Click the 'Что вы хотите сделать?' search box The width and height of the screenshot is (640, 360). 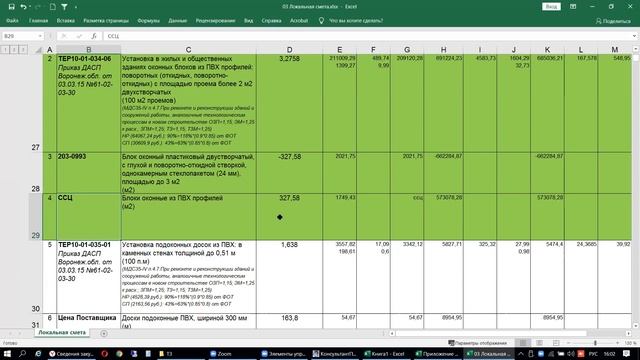(356, 20)
